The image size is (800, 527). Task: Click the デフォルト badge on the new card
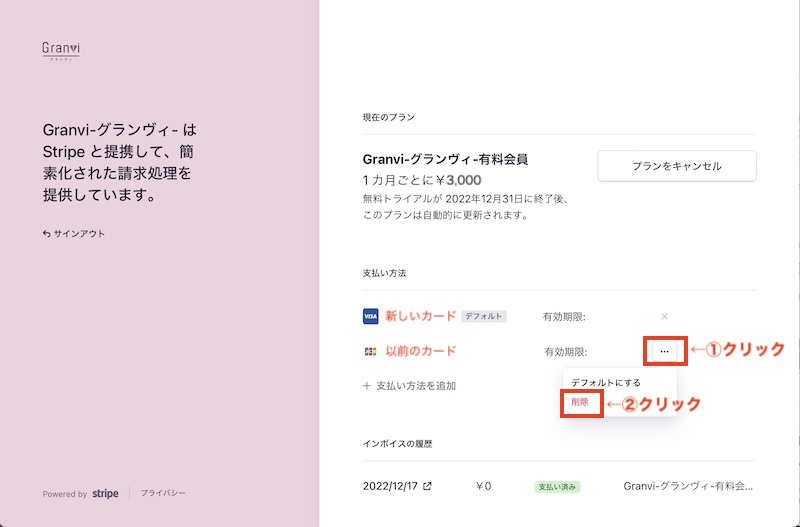pos(484,316)
